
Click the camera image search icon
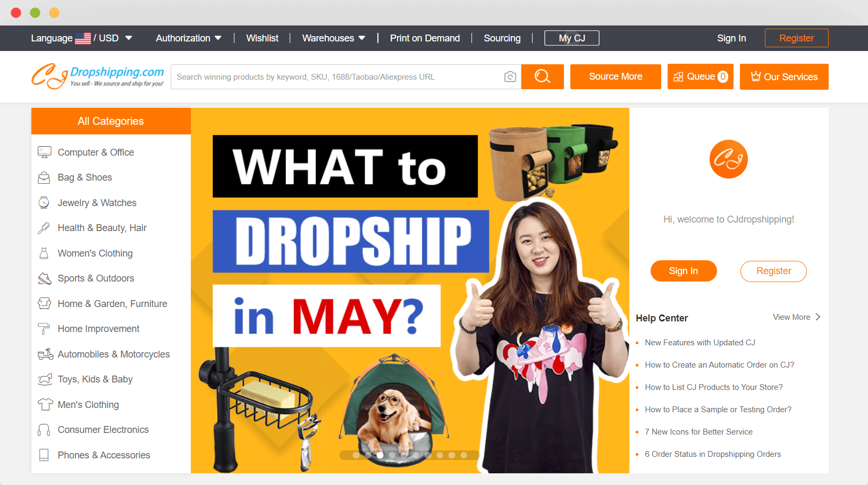pyautogui.click(x=510, y=77)
